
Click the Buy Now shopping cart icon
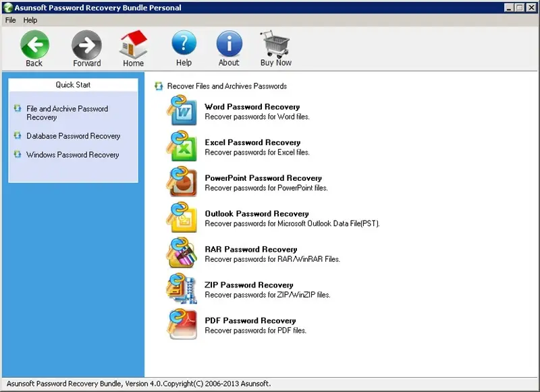point(275,44)
